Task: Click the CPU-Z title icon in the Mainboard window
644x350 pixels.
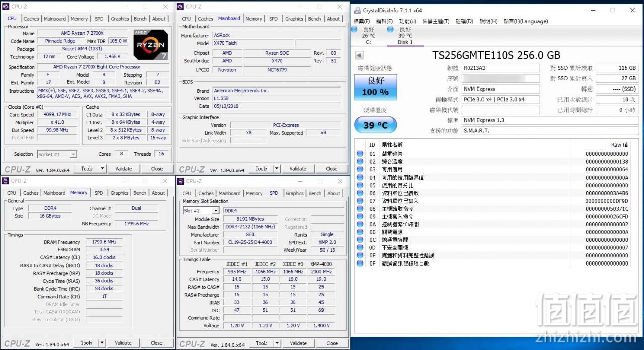Action: point(180,7)
